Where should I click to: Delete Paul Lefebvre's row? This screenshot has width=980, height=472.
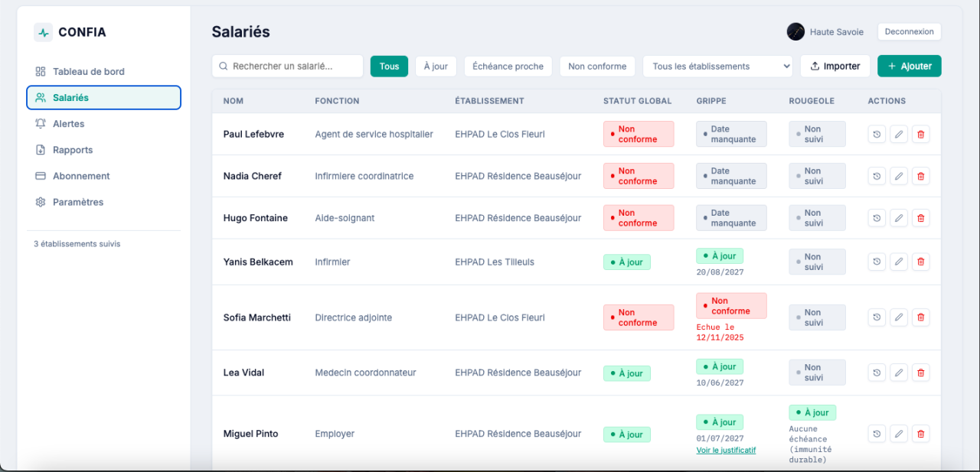point(921,134)
